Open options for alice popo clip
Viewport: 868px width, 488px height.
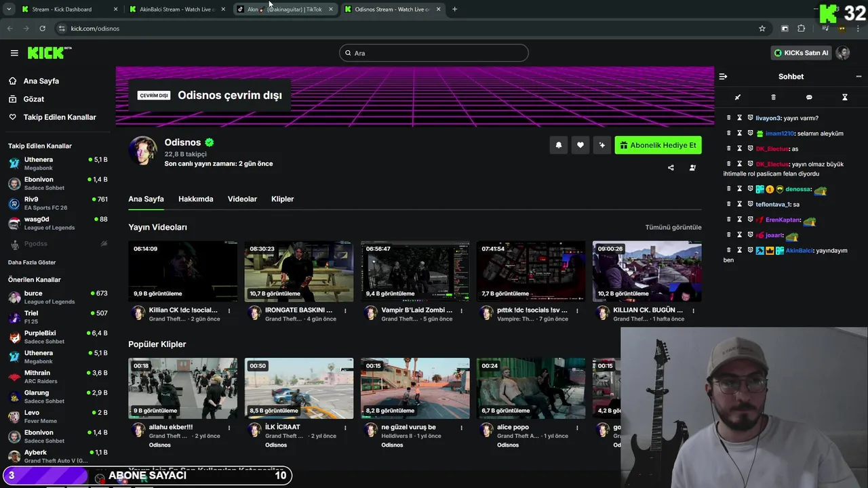[577, 428]
